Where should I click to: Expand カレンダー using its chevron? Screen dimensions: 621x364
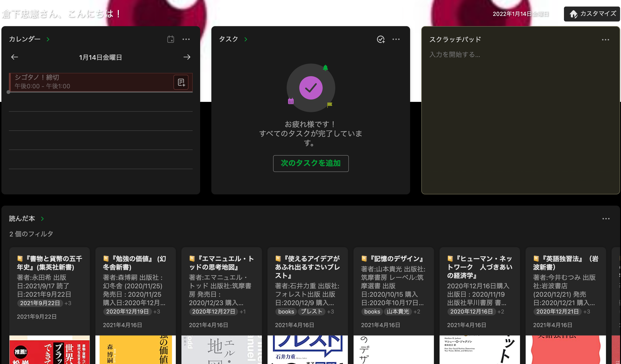(x=48, y=39)
